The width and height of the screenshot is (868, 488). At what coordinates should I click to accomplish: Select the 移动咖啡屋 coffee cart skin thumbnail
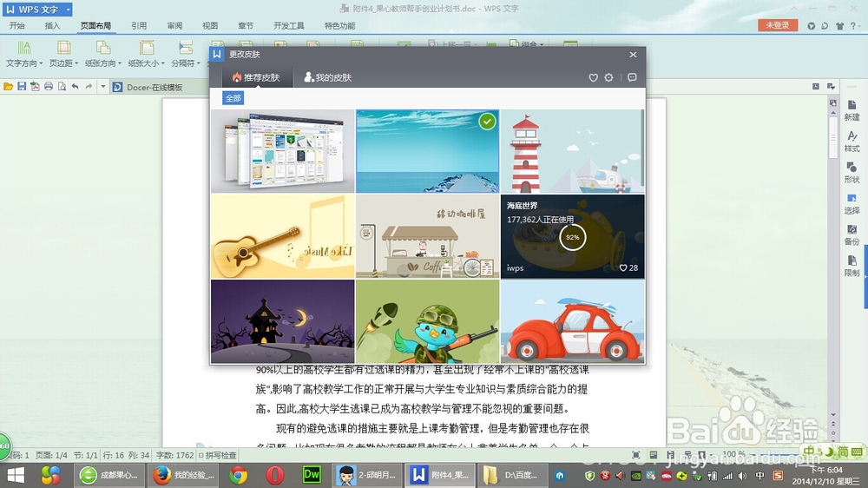[x=427, y=236]
